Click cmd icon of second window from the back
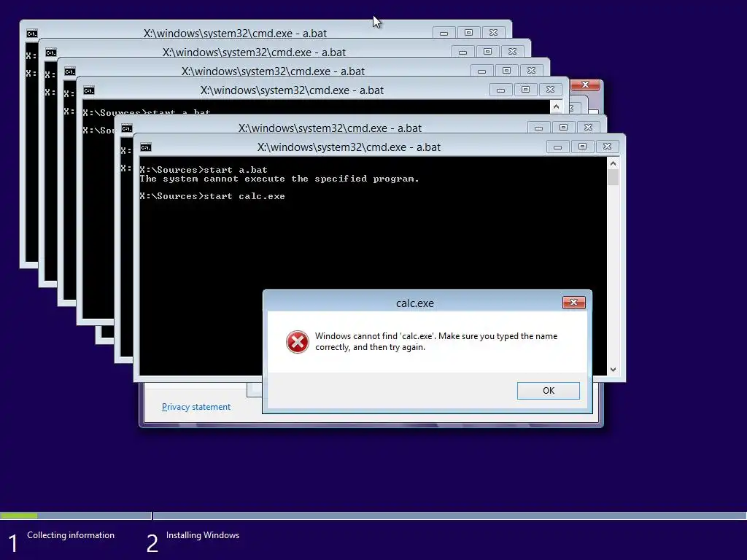Screen dimensions: 747x560 click(x=51, y=52)
